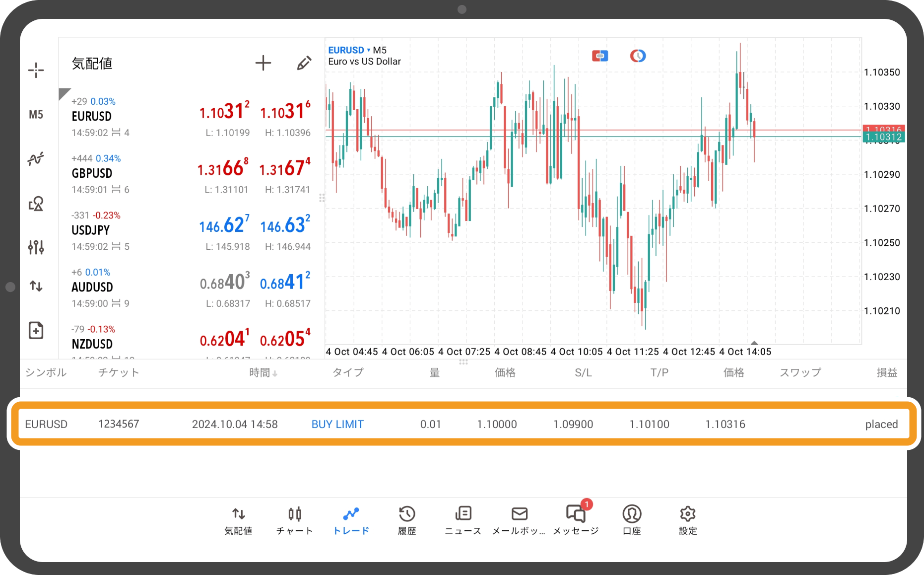Switch to the トレード trade tab
The width and height of the screenshot is (924, 575).
[x=351, y=521]
